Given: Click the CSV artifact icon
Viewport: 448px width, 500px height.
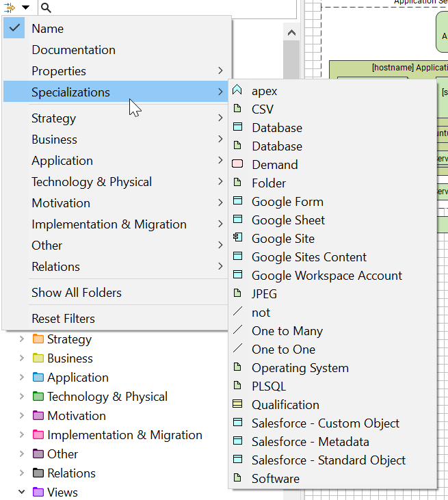Looking at the screenshot, I should 237,109.
